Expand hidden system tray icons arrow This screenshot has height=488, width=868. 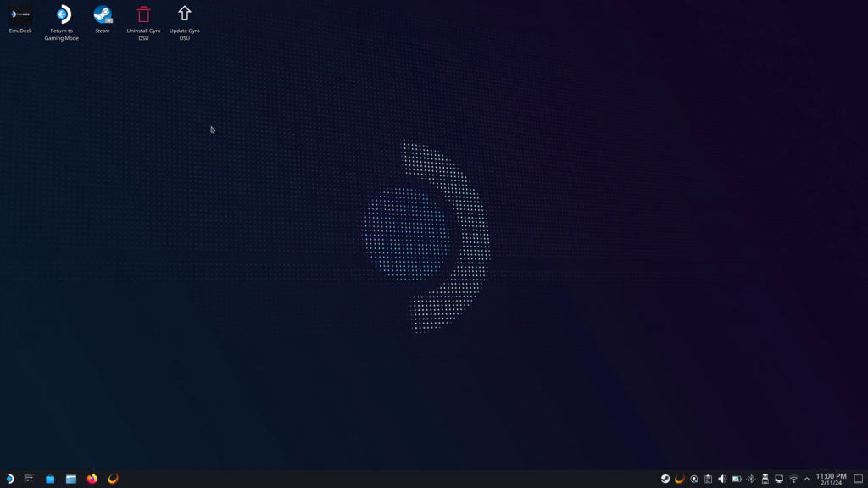pyautogui.click(x=807, y=479)
